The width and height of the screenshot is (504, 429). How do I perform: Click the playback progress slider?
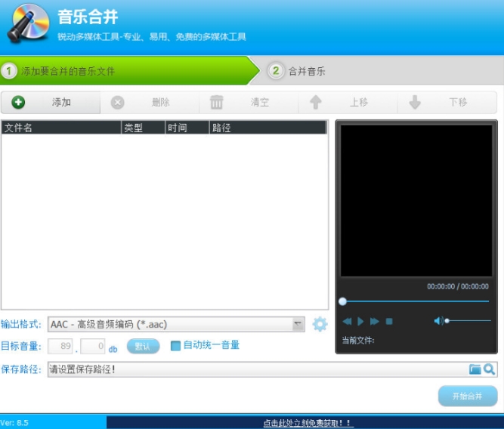tap(416, 301)
